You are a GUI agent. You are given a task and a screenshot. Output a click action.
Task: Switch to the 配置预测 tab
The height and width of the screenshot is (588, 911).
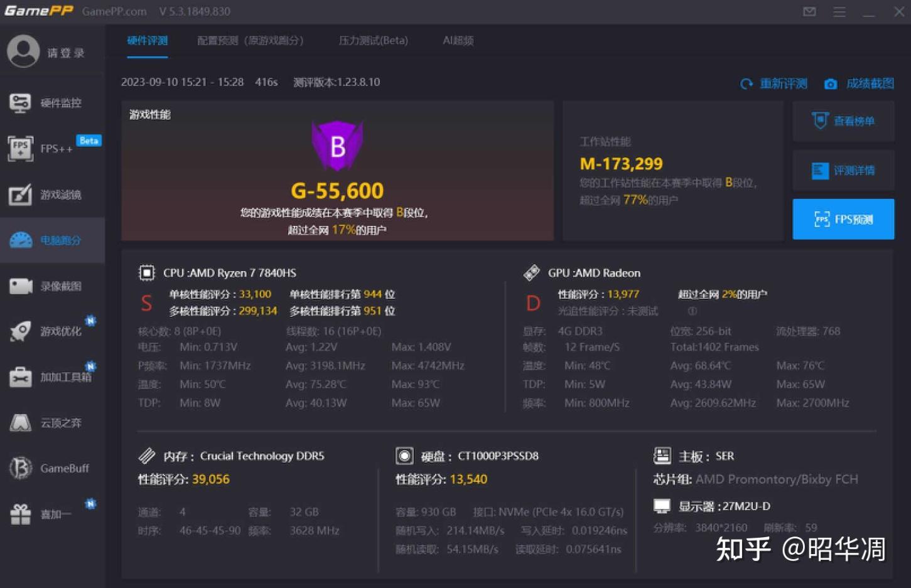(x=250, y=41)
